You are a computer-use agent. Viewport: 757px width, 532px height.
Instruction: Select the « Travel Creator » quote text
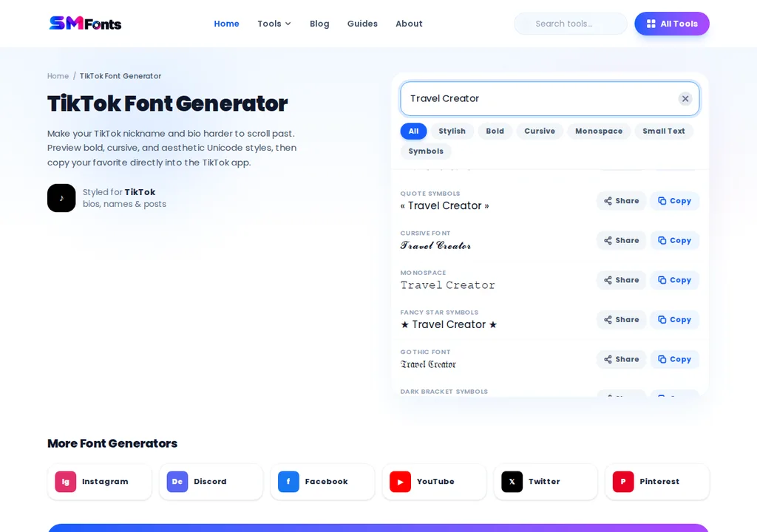[x=444, y=205]
